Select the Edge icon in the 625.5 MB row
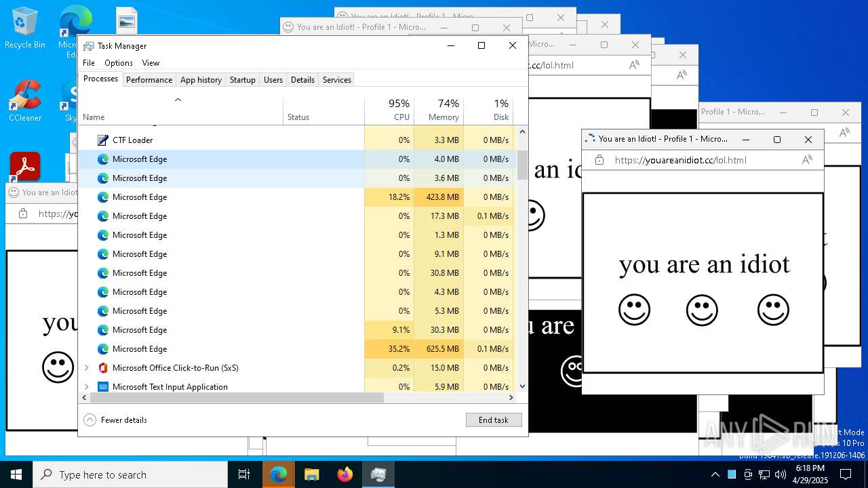This screenshot has width=868, height=488. coord(103,349)
